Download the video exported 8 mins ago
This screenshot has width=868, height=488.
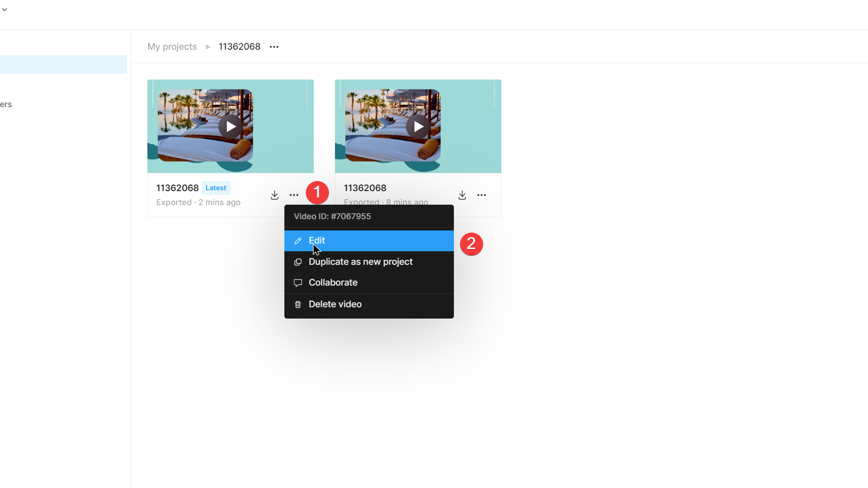point(462,195)
